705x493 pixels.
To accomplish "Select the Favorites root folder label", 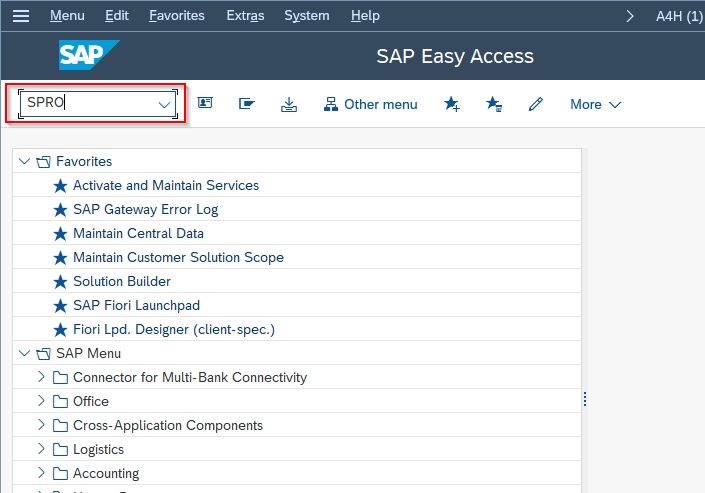I will [x=84, y=161].
